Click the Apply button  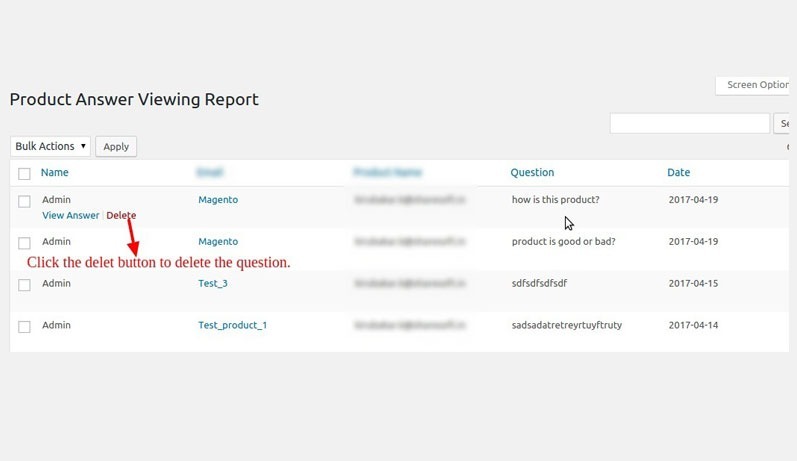point(116,146)
